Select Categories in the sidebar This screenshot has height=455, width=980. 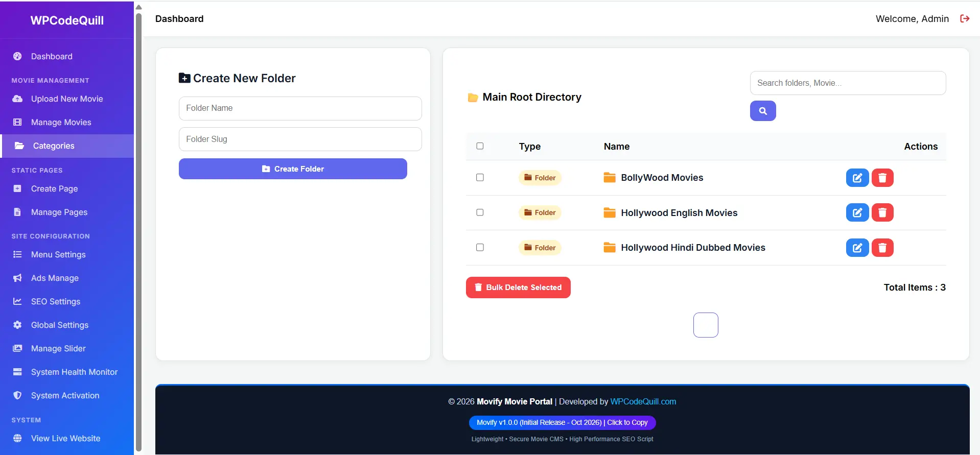pos(67,146)
